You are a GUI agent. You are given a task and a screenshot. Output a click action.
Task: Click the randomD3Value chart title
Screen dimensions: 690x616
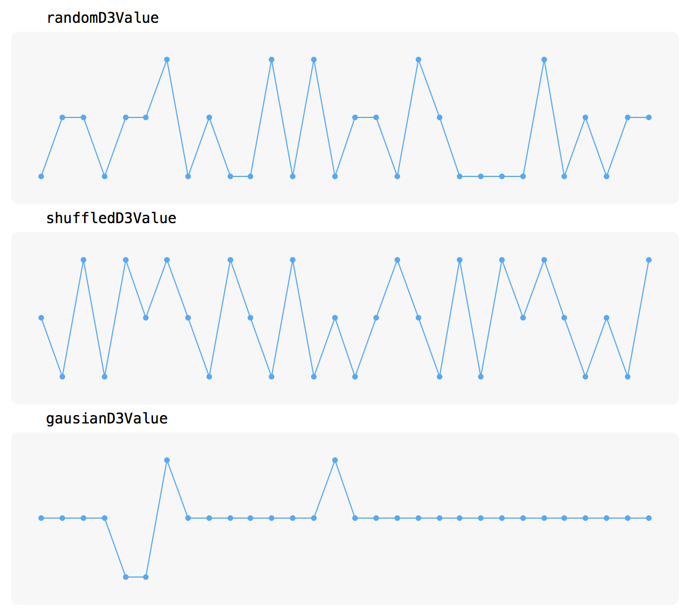[x=103, y=18]
